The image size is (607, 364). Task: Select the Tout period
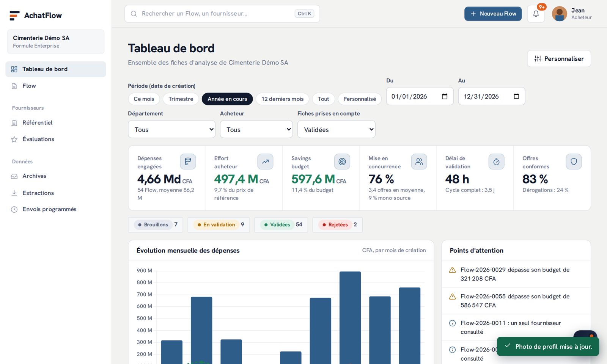323,99
